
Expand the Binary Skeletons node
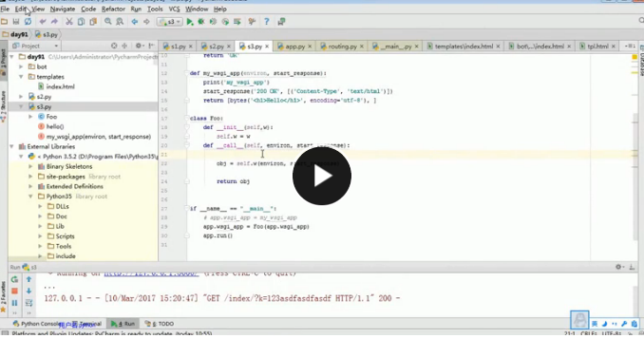coord(30,166)
